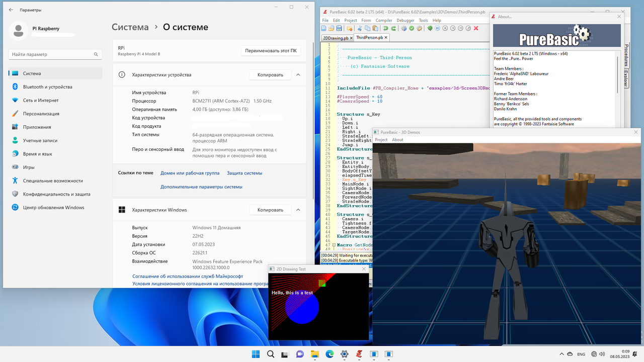This screenshot has width=644, height=362.
Task: Open Microsoft Edge from the taskbar
Action: pos(330,354)
